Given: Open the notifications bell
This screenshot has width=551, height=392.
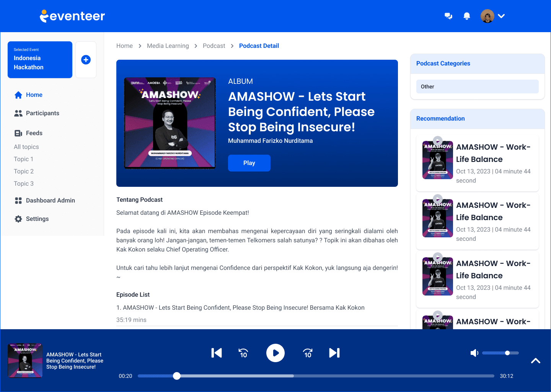Looking at the screenshot, I should 466,16.
